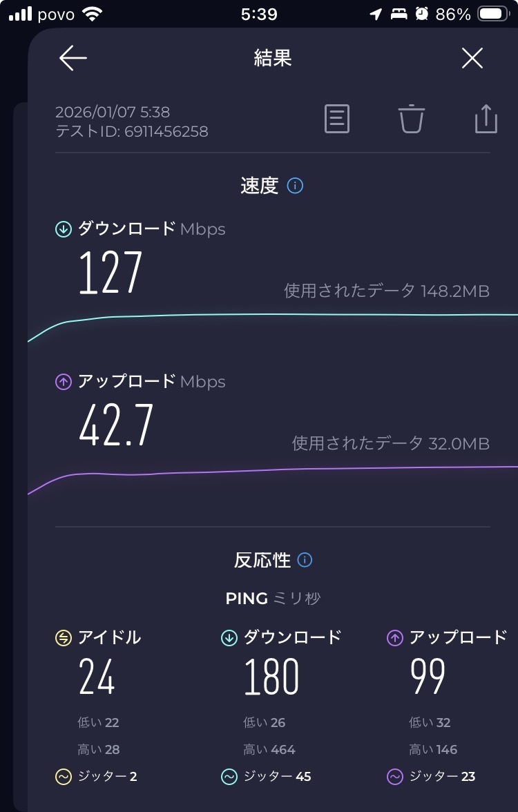
Task: Tap the upload arrow icon beside Mbps
Action: point(64,382)
